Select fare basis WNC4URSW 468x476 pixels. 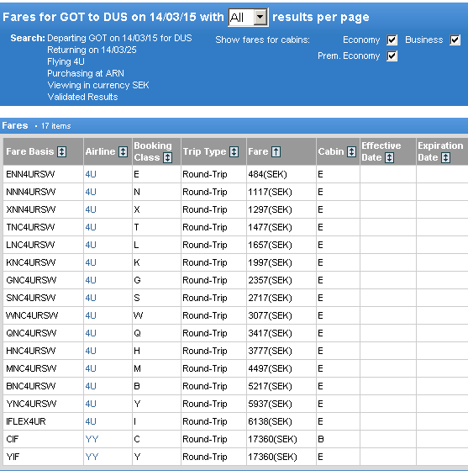coord(32,315)
